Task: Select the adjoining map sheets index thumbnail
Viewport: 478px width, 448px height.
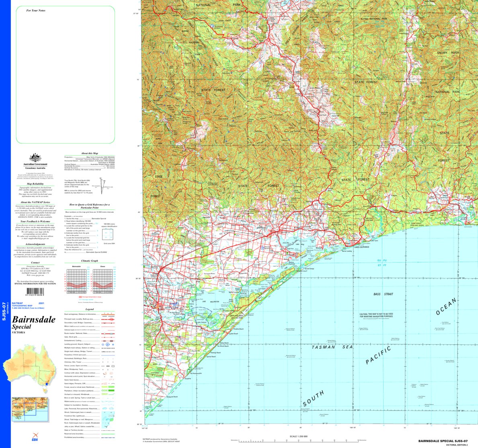Action: [30, 409]
